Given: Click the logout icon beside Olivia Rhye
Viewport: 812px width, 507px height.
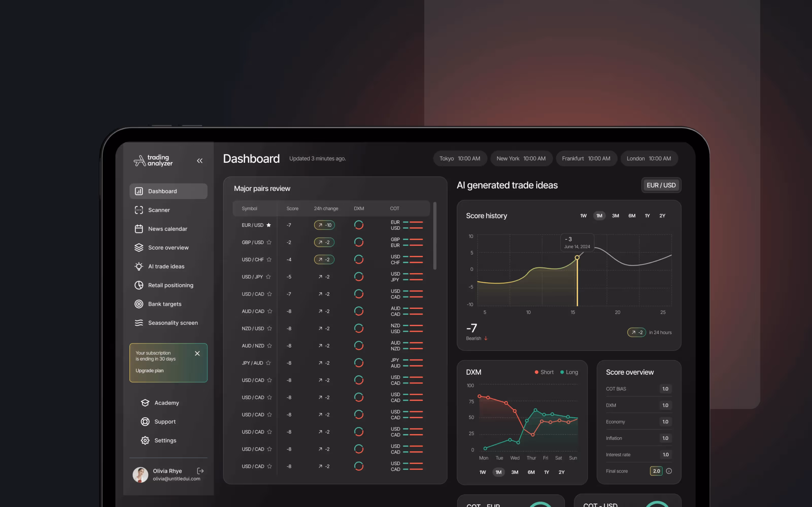Looking at the screenshot, I should tap(200, 471).
